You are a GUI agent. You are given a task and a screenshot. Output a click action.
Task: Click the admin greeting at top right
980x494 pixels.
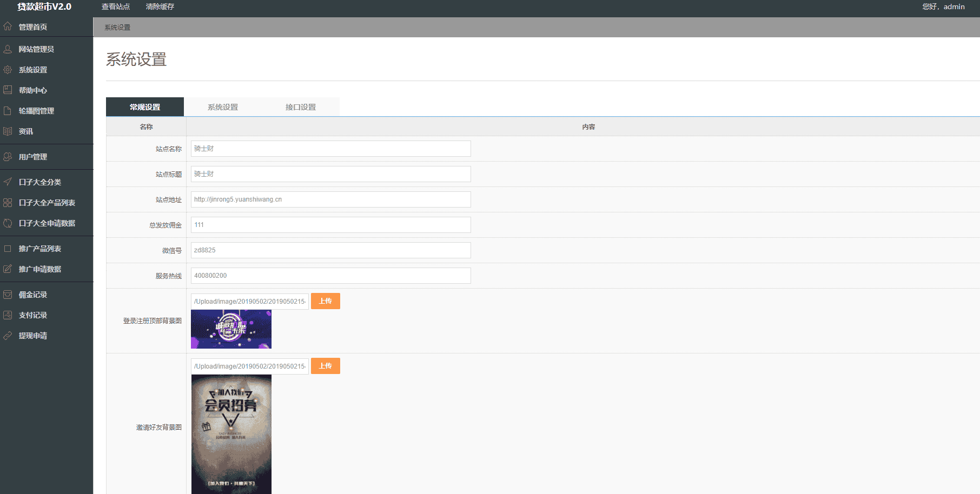[943, 6]
